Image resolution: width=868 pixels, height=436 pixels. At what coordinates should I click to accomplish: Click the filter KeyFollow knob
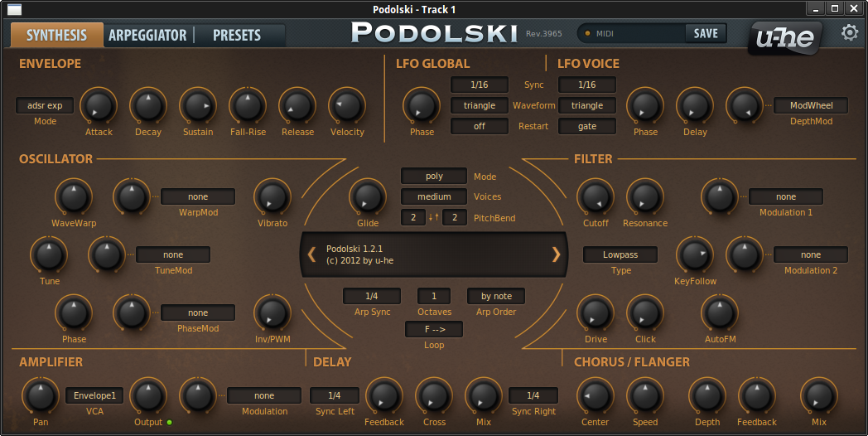point(695,254)
